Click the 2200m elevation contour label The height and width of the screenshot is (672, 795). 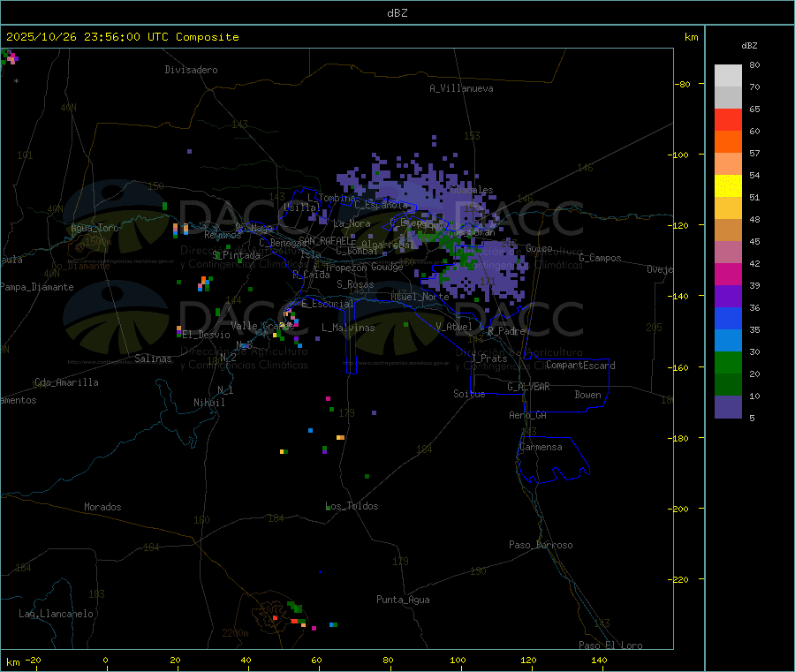click(x=235, y=633)
